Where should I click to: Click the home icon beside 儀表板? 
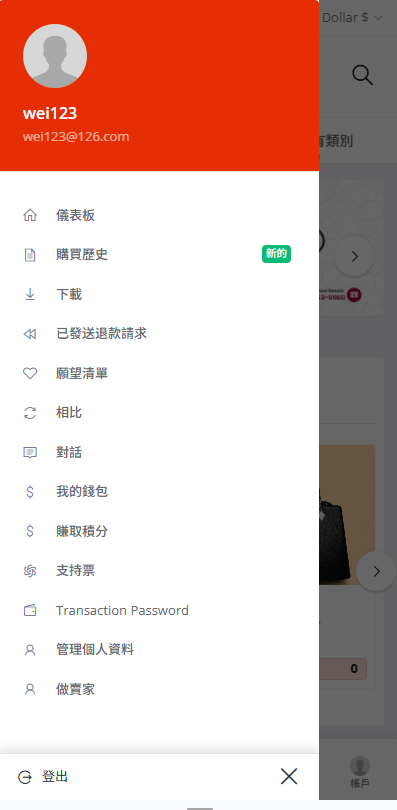(30, 215)
